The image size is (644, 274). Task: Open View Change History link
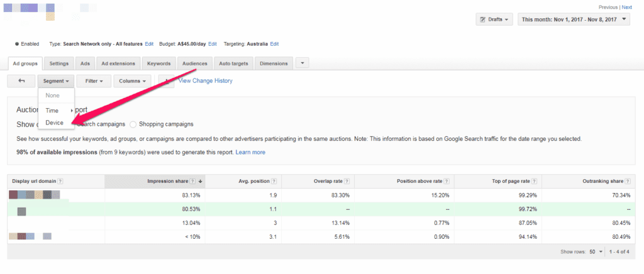[x=206, y=81]
